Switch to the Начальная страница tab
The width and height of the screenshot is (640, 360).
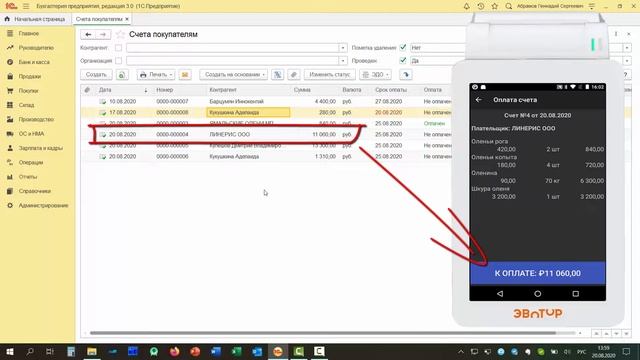coord(35,19)
